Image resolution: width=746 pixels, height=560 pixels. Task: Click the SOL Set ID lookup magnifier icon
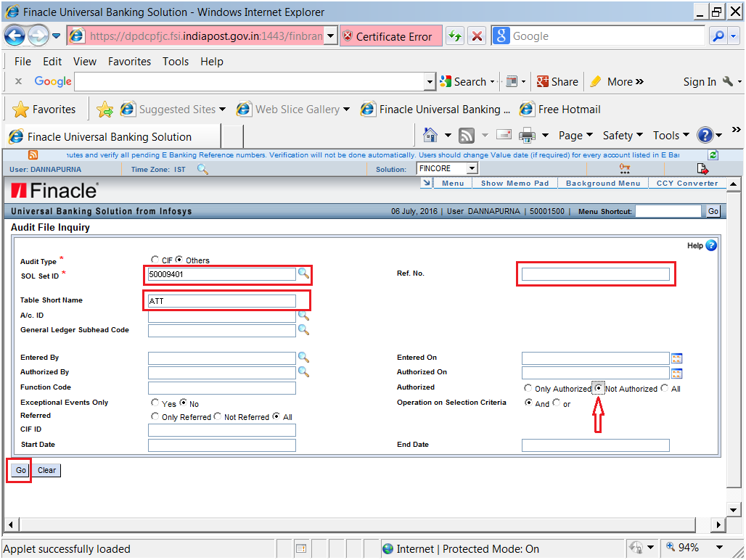(x=304, y=274)
